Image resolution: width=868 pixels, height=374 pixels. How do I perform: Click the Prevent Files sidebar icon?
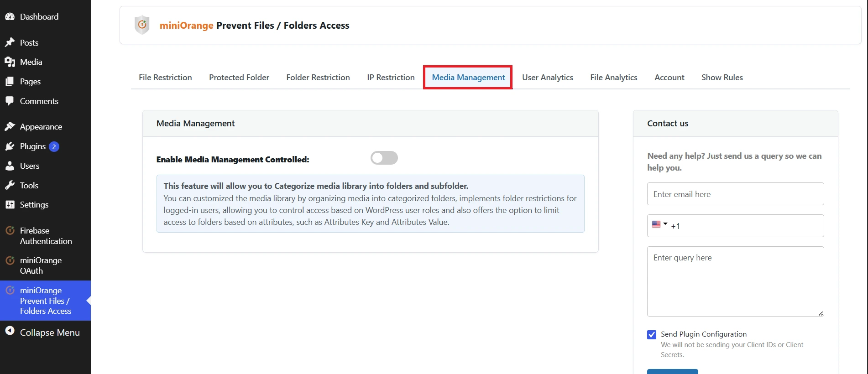pyautogui.click(x=10, y=290)
